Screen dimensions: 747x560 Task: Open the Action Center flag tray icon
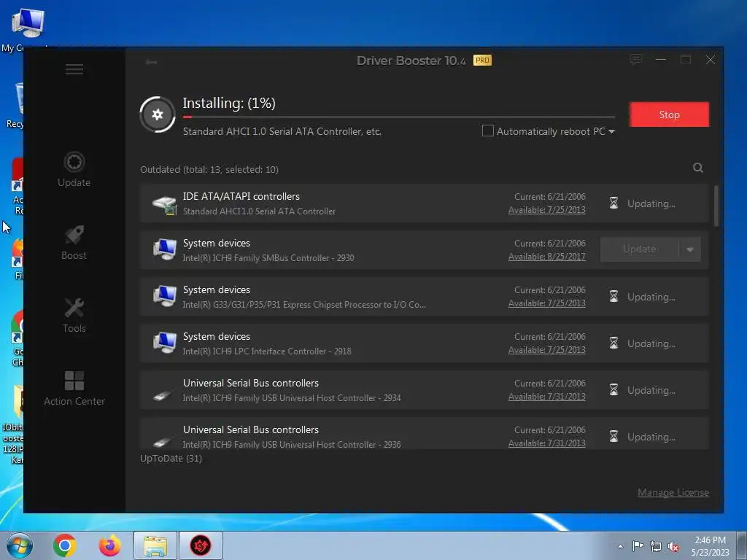tap(638, 545)
